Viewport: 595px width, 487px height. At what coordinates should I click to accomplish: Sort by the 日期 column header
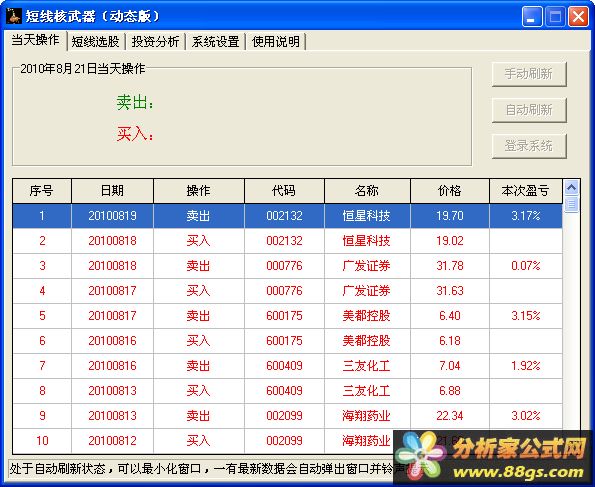pyautogui.click(x=112, y=191)
